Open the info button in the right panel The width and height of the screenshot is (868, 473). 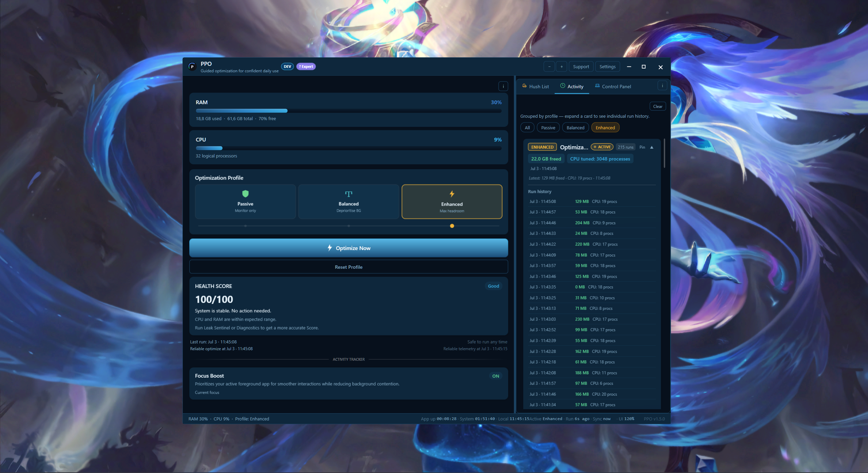tap(662, 86)
